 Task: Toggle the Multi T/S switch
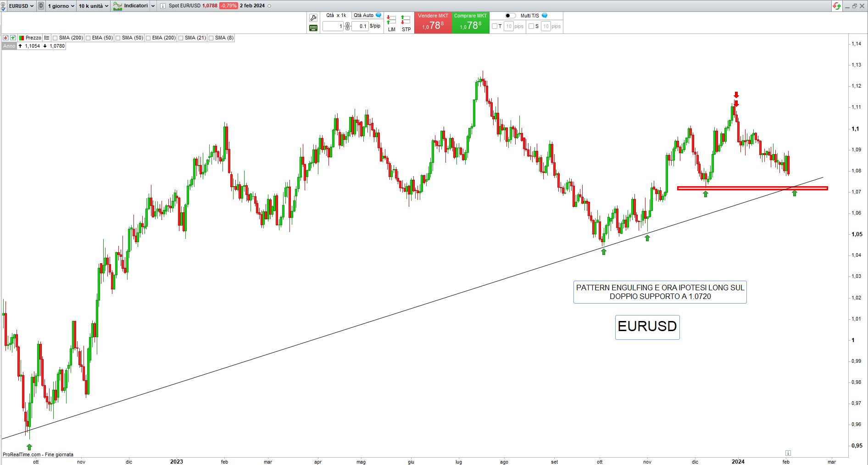click(x=510, y=16)
